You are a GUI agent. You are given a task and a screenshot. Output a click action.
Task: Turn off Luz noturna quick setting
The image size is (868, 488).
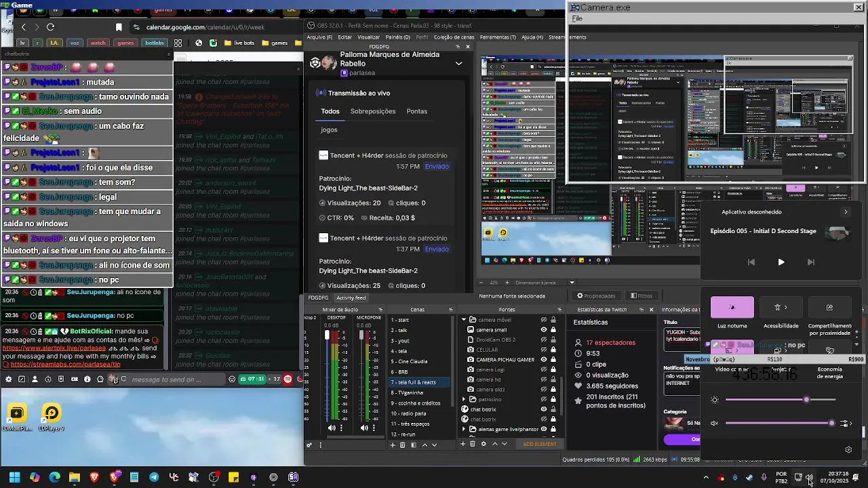click(x=732, y=307)
